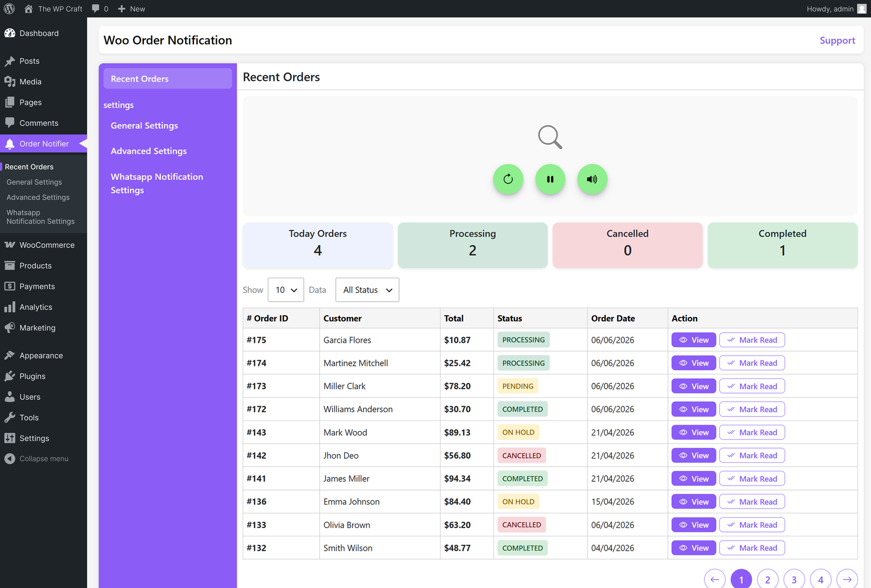
Task: Mark order #175 as read
Action: [x=752, y=340]
